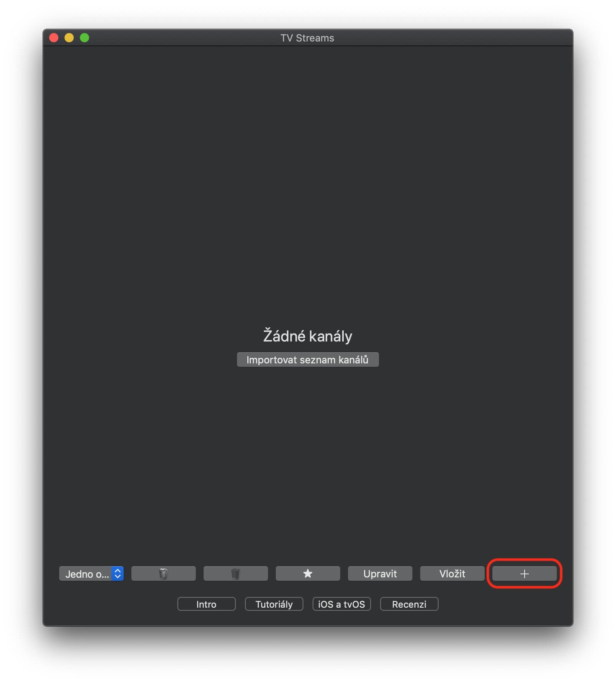
Task: Toggle favorites with the star button
Action: (x=308, y=574)
